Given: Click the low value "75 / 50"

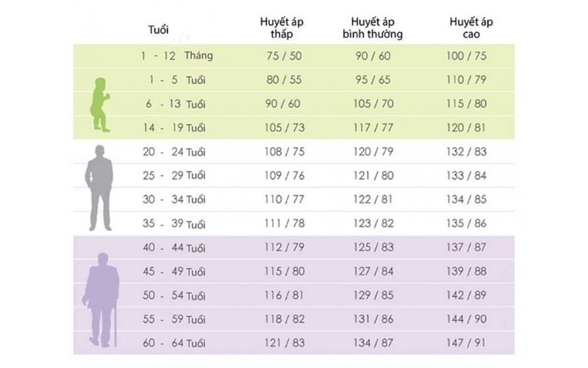Looking at the screenshot, I should pos(283,56).
